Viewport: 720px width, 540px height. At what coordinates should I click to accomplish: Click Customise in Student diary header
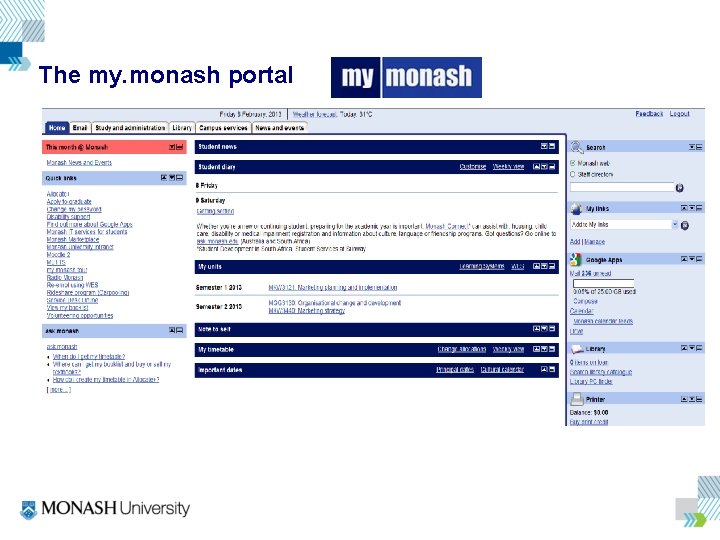(x=472, y=166)
